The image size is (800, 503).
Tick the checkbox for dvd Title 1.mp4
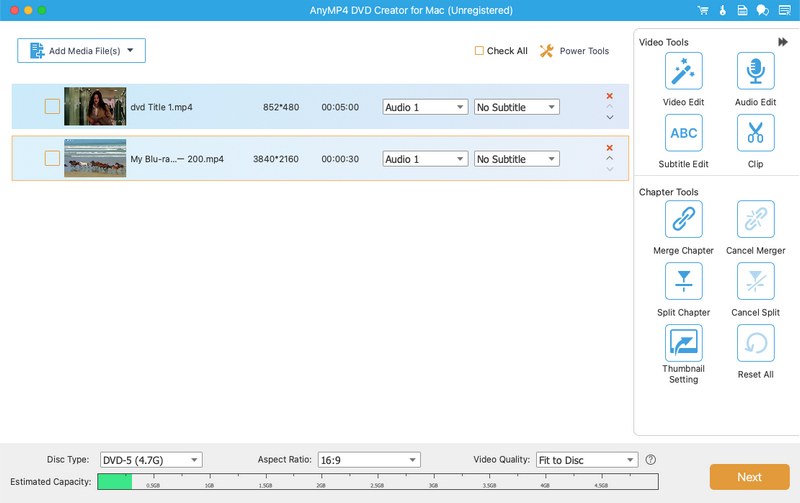tap(52, 106)
